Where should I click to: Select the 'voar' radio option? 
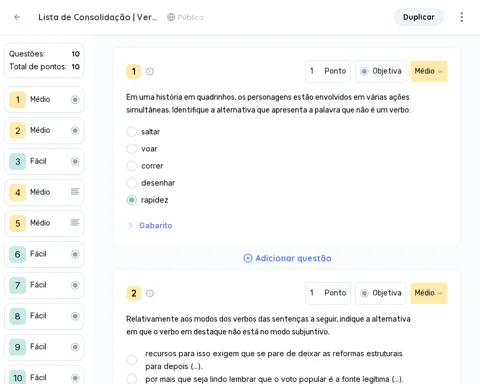tap(132, 149)
